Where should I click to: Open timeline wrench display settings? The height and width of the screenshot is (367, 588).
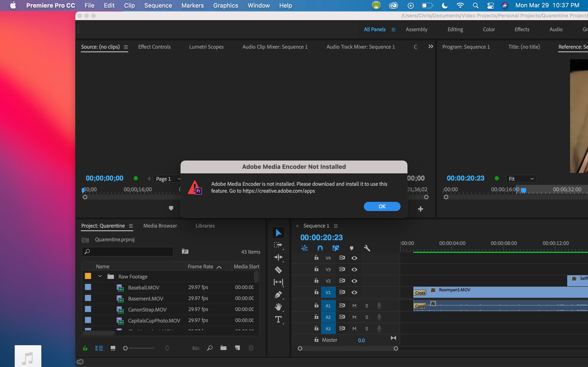click(367, 248)
